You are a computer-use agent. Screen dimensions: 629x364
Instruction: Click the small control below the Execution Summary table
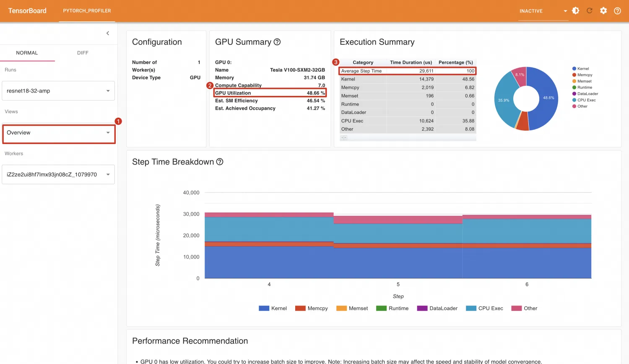(x=344, y=137)
